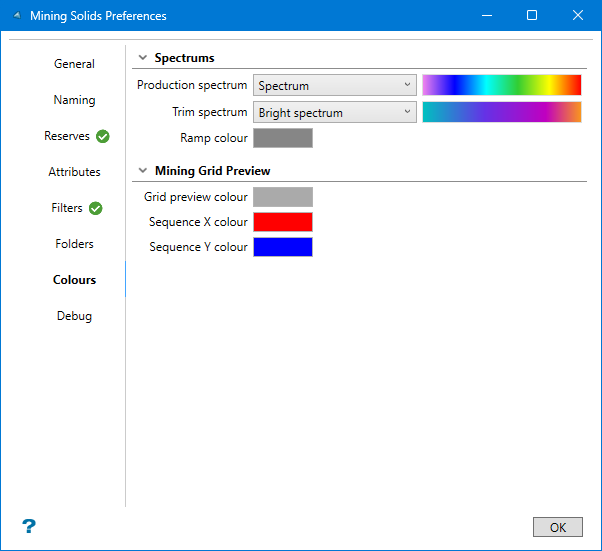
Task: Open the Debug preferences tab
Action: coord(74,316)
